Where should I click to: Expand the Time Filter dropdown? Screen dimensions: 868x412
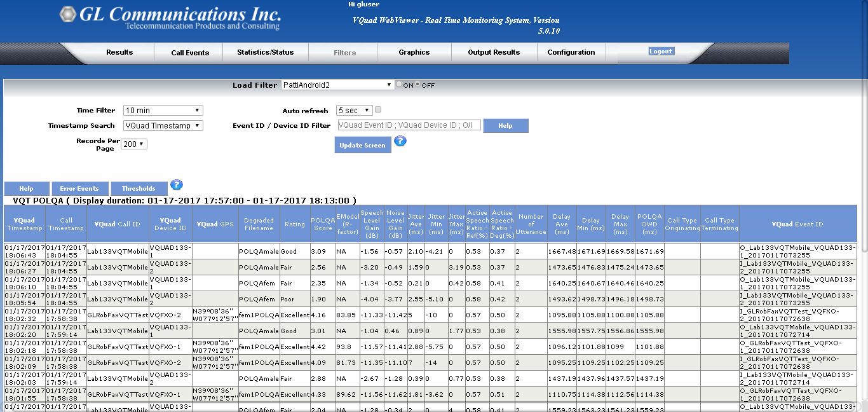click(163, 110)
